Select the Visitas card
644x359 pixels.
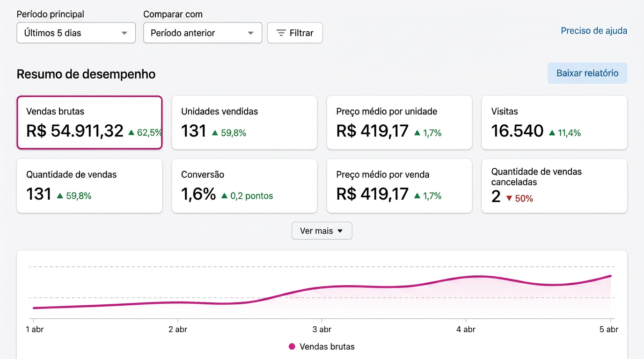click(x=554, y=122)
